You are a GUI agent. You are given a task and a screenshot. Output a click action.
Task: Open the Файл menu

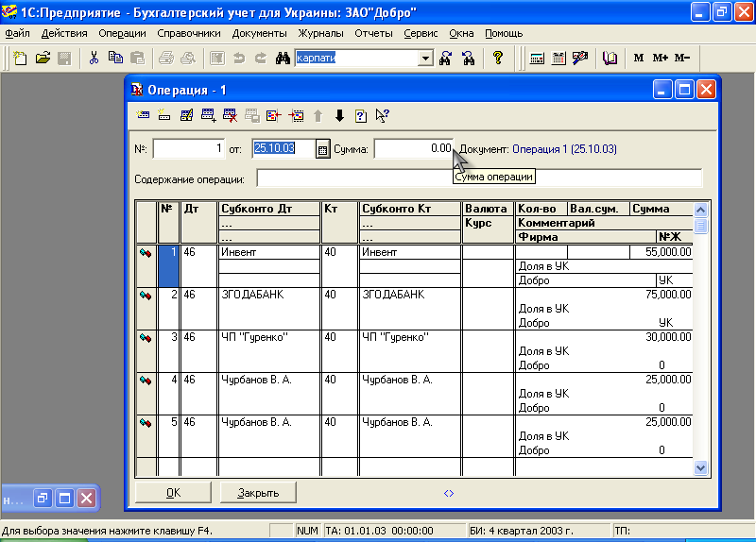click(x=17, y=33)
